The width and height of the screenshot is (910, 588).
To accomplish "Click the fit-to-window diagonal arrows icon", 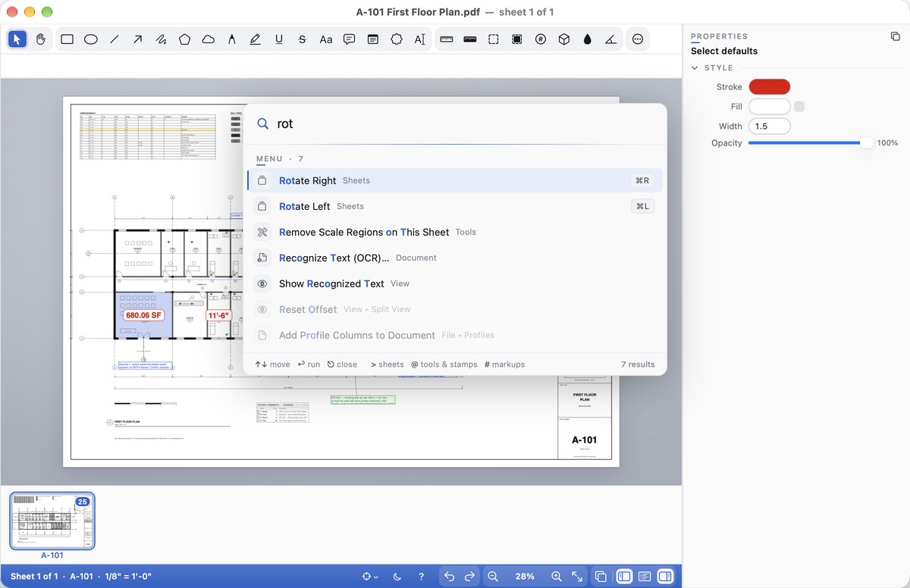I will pos(577,577).
